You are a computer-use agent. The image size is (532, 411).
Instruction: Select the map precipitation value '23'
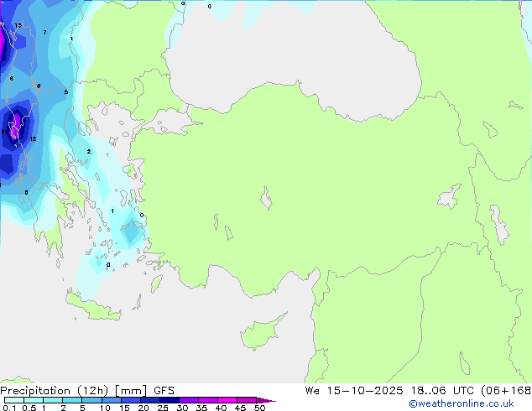pyautogui.click(x=5, y=132)
